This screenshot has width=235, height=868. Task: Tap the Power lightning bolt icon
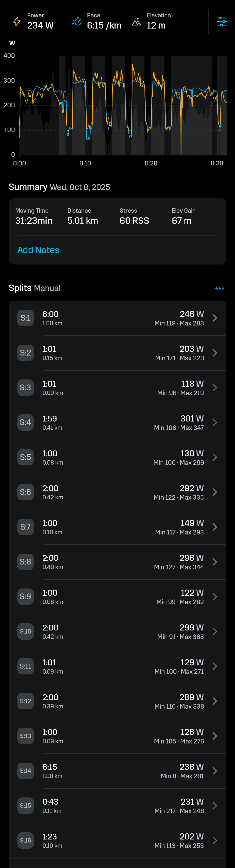(x=17, y=21)
